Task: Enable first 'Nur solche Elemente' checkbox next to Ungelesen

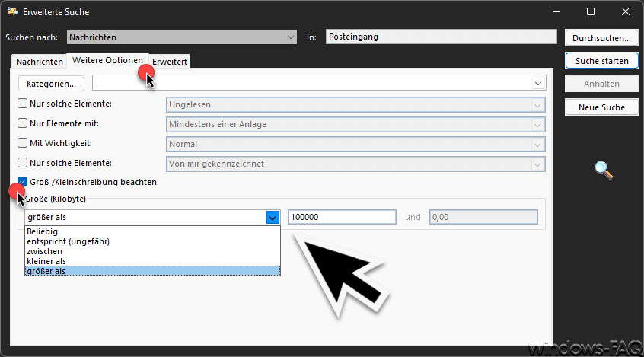Action: click(23, 103)
